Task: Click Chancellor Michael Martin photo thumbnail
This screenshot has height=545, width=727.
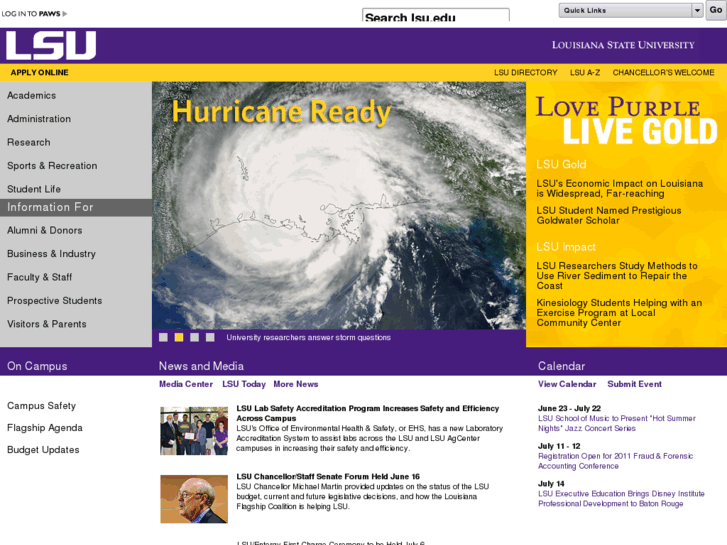Action: [x=194, y=499]
